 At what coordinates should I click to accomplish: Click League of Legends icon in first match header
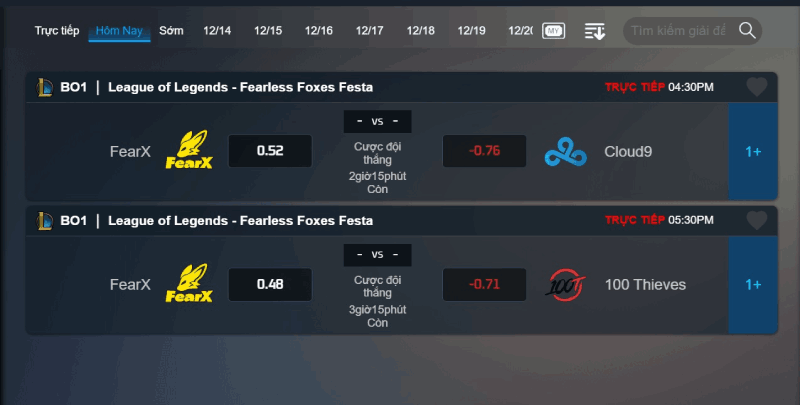pos(45,87)
